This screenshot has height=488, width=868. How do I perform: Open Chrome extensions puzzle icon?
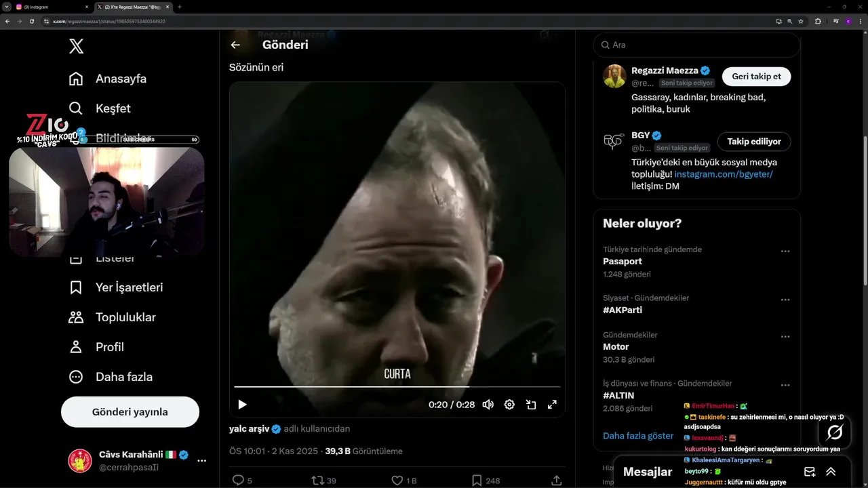[818, 21]
